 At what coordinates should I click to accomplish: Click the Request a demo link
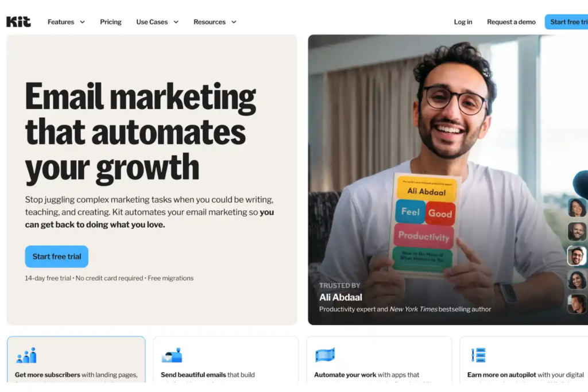(511, 22)
